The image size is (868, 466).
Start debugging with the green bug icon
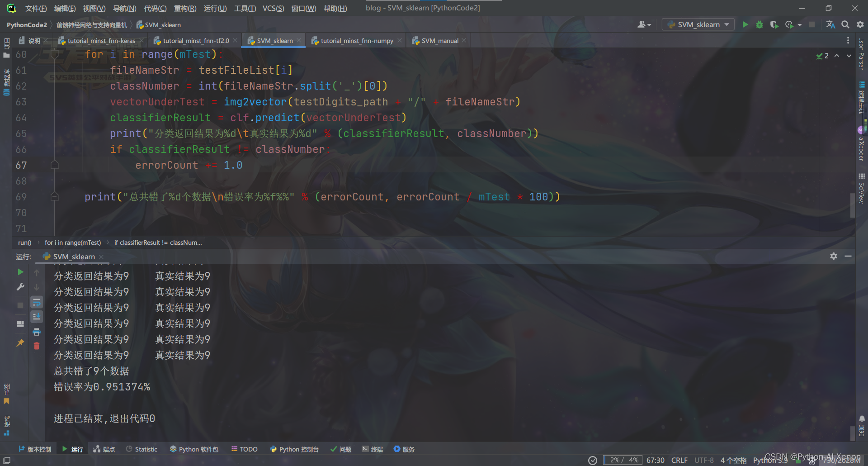759,24
